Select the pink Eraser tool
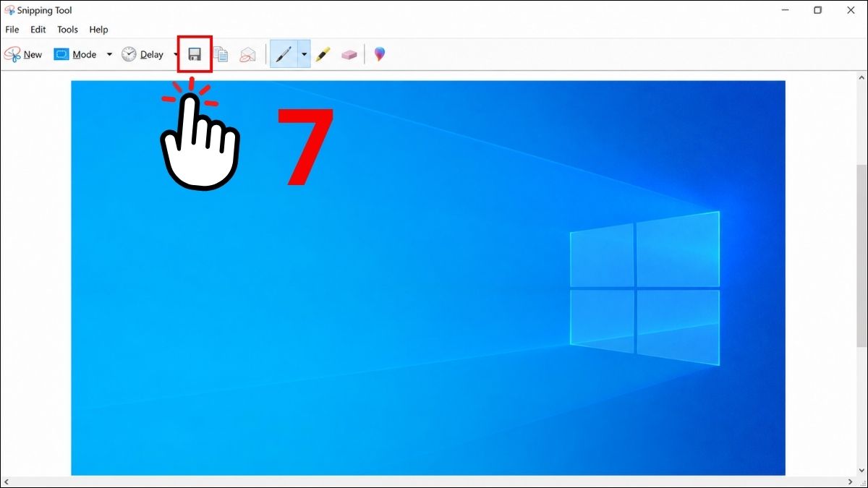Screen dimensions: 868x488 pyautogui.click(x=349, y=54)
